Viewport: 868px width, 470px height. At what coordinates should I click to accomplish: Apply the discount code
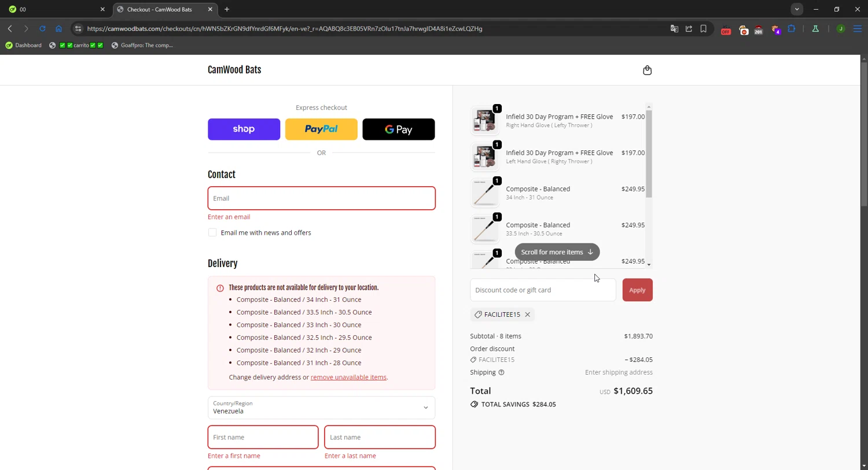pyautogui.click(x=637, y=290)
